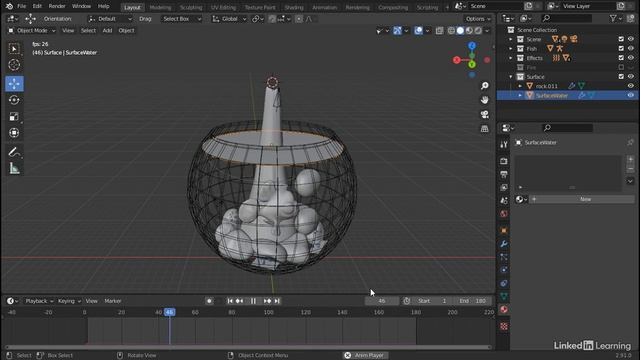Image resolution: width=640 pixels, height=360 pixels.
Task: Open the Output properties tab
Action: (x=504, y=174)
